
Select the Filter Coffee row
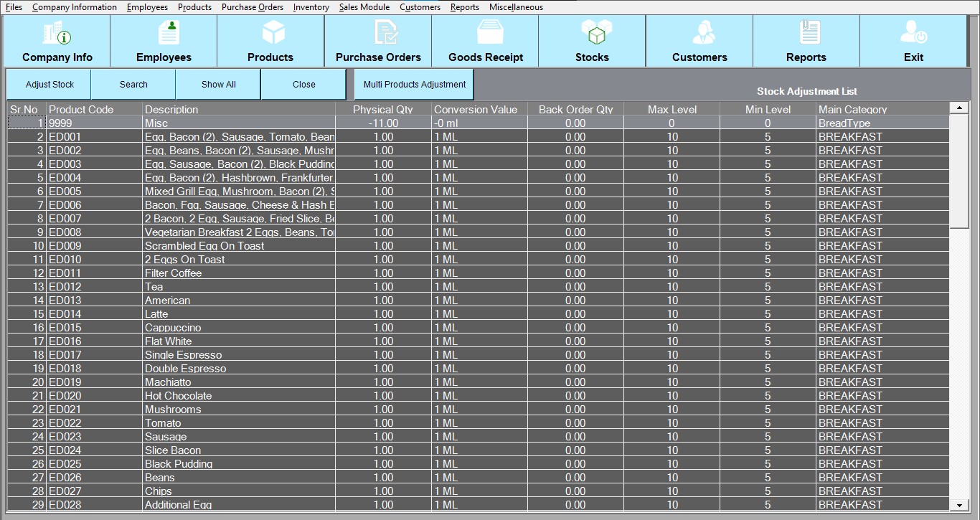coord(173,273)
